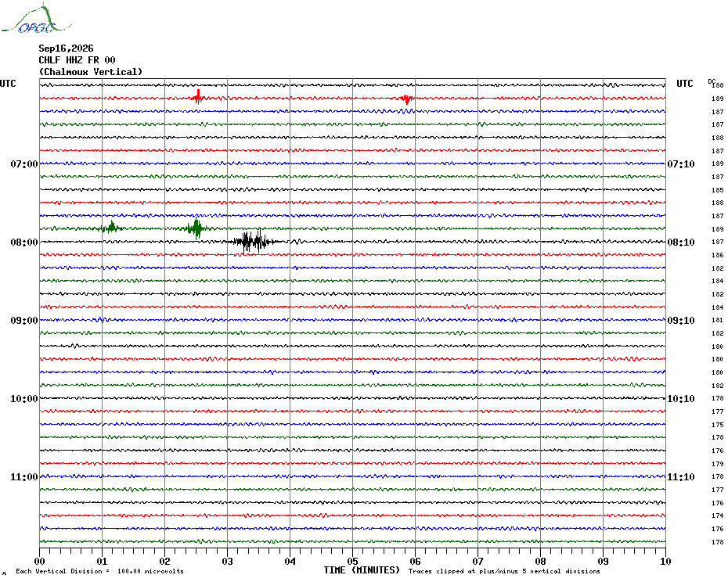
Task: Click the green burst near minute 01
Action: point(111,227)
